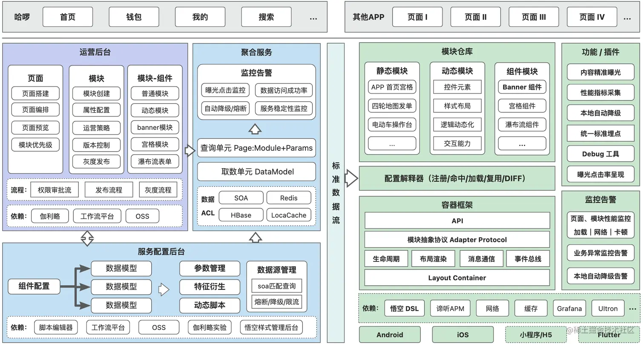Image resolution: width=644 pixels, height=344 pixels.
Task: Click the 我的 box
Action: pyautogui.click(x=200, y=17)
